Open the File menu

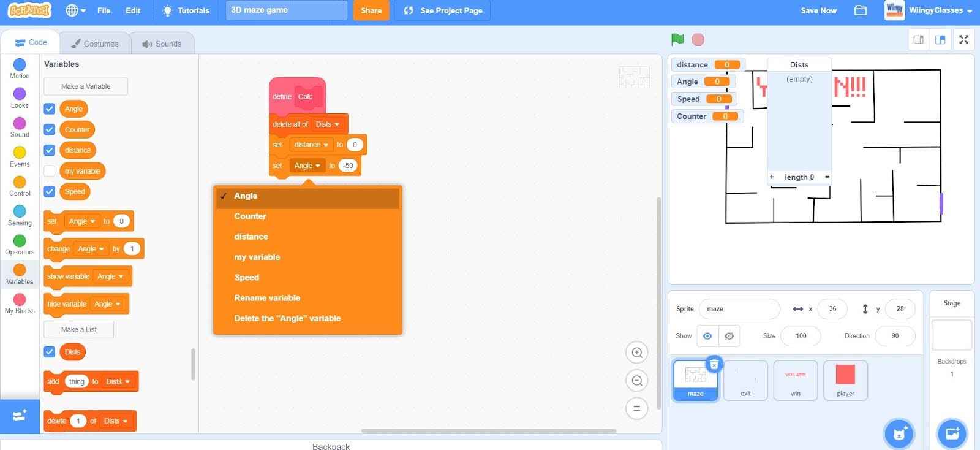[x=104, y=10]
